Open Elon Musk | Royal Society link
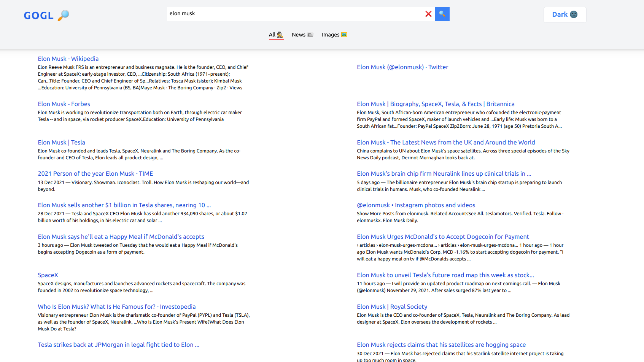Image resolution: width=644 pixels, height=362 pixels. point(392,306)
